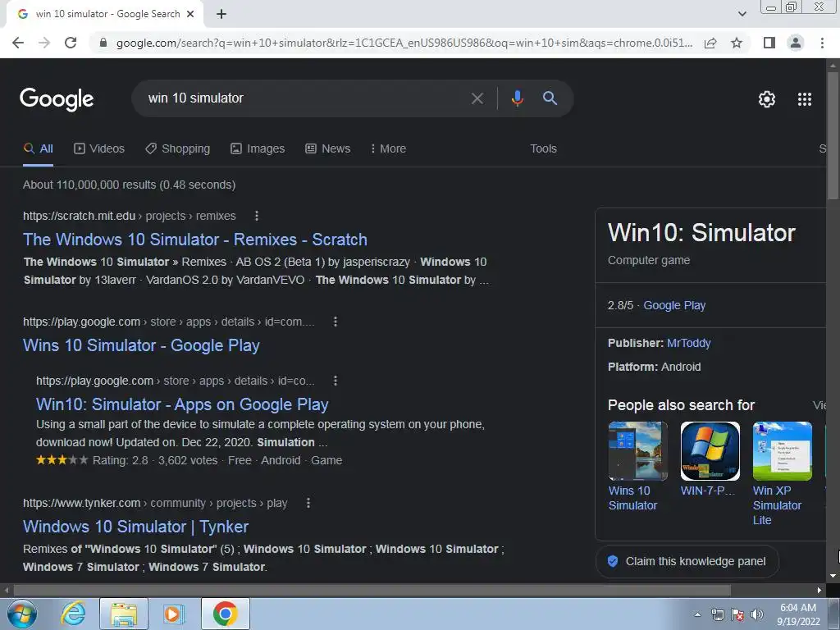Bookmark this page with the star icon
The image size is (840, 630).
[x=737, y=43]
